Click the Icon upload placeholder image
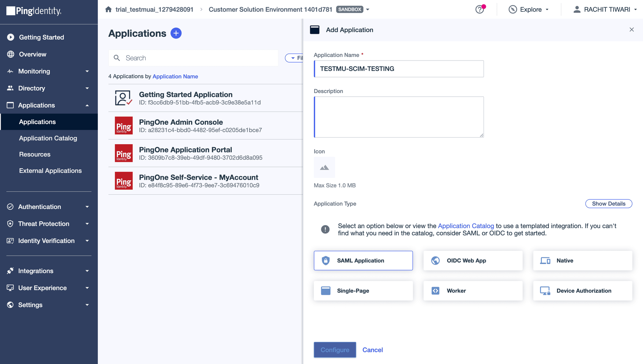The image size is (643, 364). [x=324, y=167]
